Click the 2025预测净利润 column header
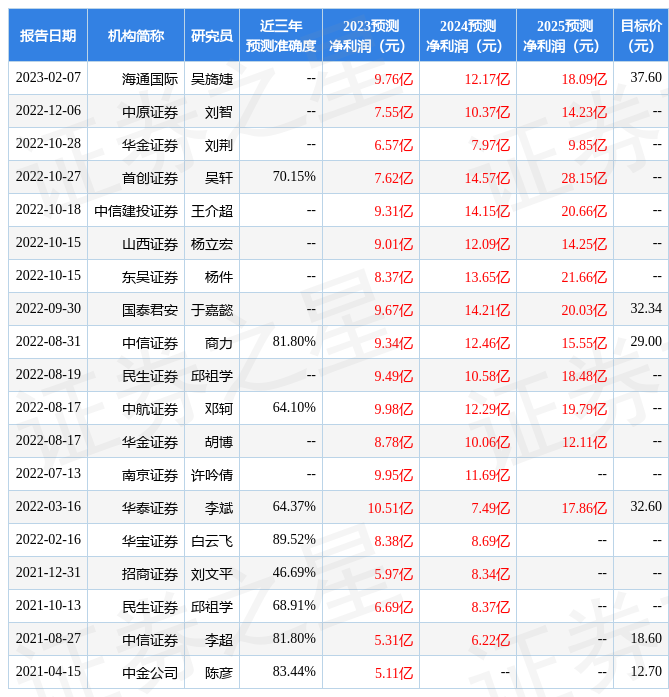669x697 pixels. point(565,36)
